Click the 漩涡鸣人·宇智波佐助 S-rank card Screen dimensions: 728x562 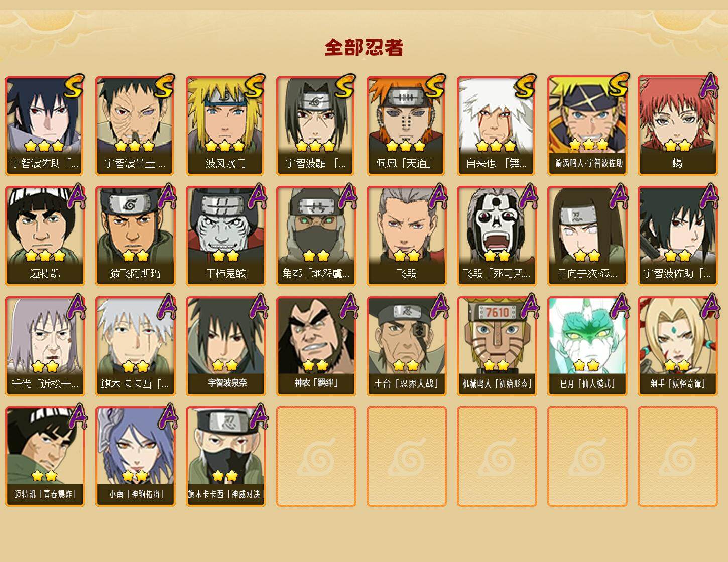(587, 125)
